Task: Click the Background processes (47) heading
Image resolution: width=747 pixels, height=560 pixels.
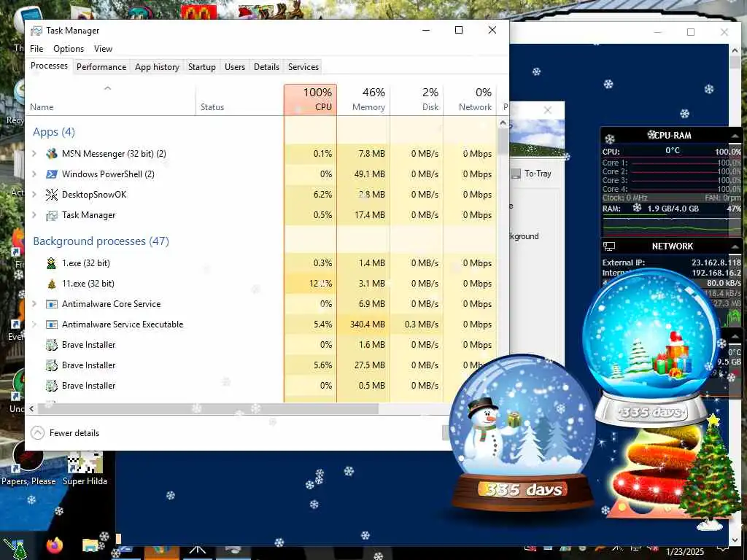Action: (x=101, y=241)
